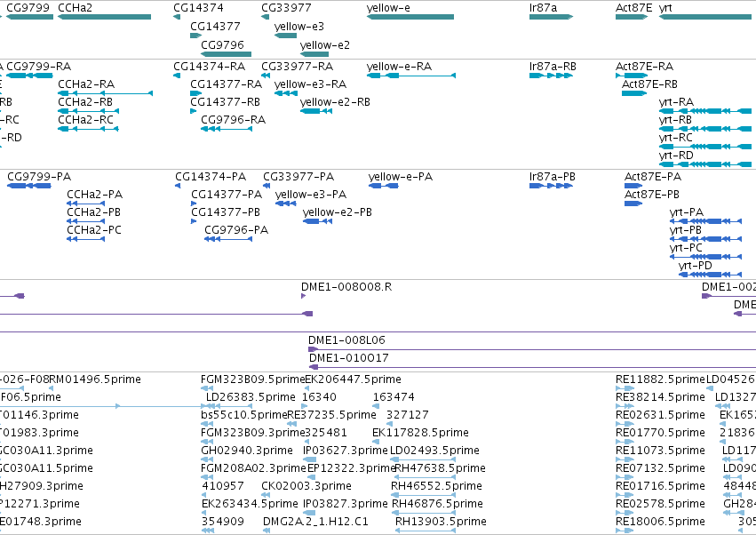This screenshot has width=756, height=535.
Task: Select the Act87E-RA transcript label
Action: pos(644,66)
